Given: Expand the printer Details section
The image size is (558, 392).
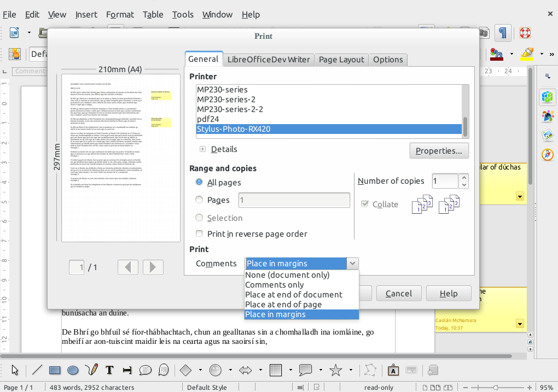Looking at the screenshot, I should click(x=203, y=149).
